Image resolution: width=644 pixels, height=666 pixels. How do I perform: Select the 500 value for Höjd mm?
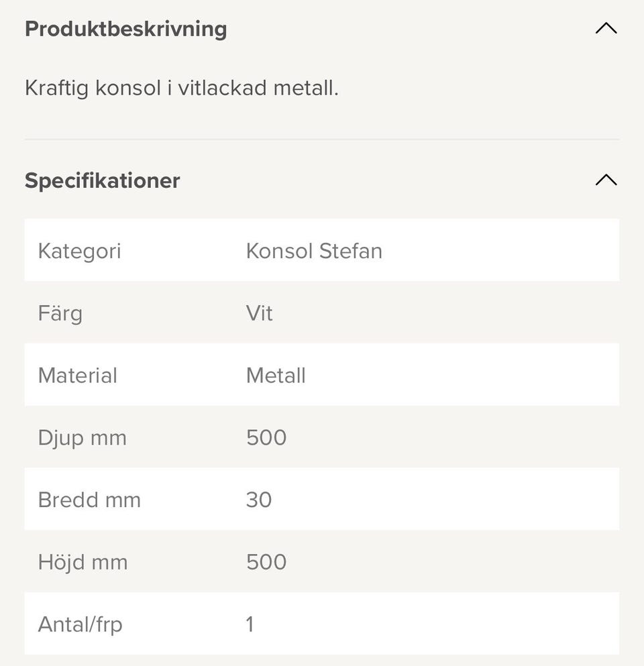(266, 562)
